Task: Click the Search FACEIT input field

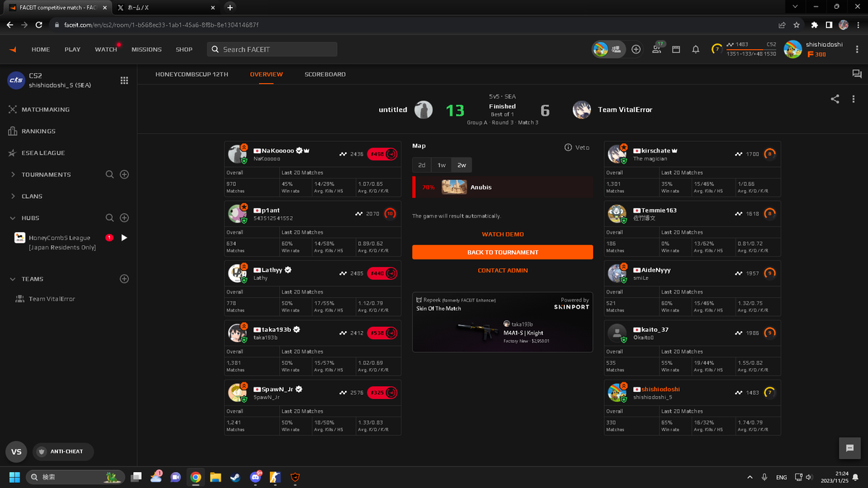Action: click(x=272, y=49)
